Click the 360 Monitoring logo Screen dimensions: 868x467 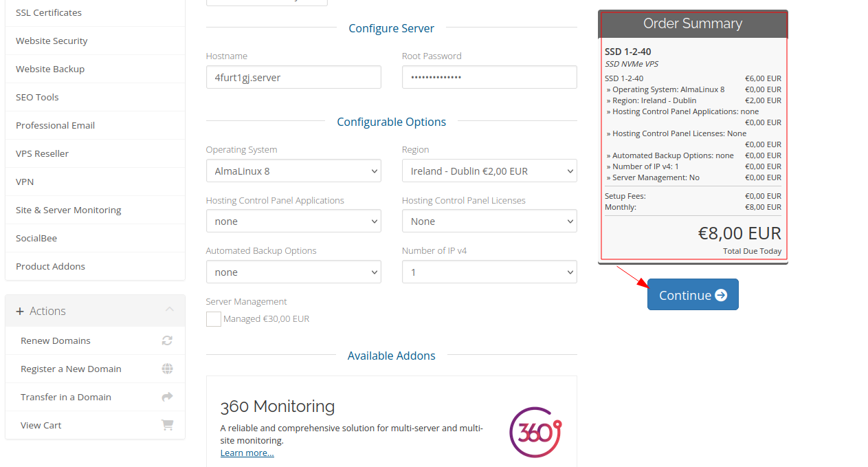pos(535,432)
